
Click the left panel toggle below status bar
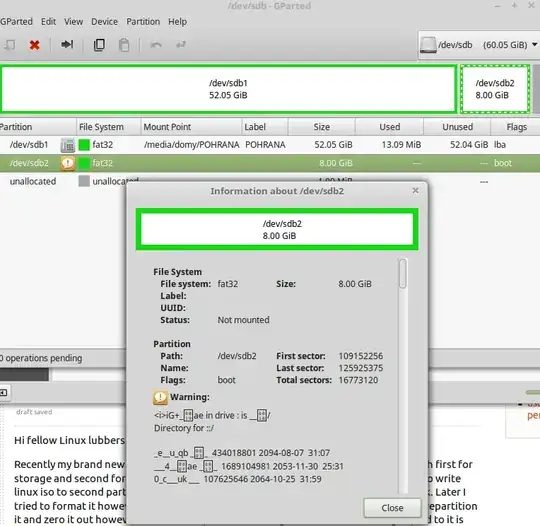tap(4, 392)
